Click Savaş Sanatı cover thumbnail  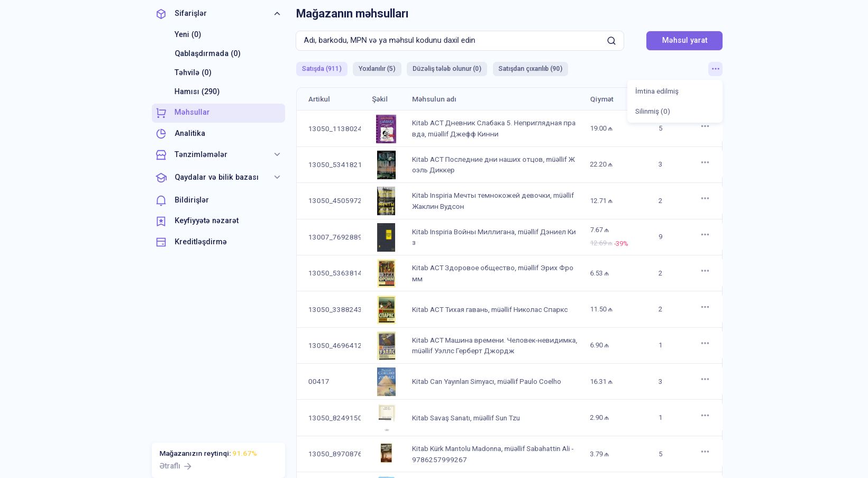[x=387, y=418]
